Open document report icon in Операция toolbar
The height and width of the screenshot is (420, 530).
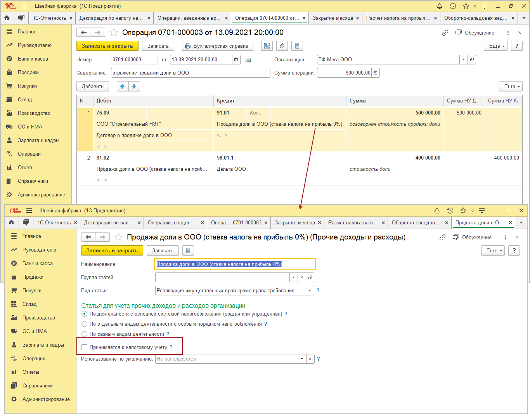pyautogui.click(x=297, y=46)
